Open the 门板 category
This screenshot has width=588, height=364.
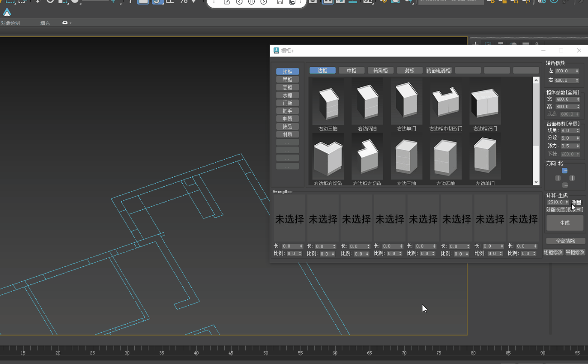coord(287,103)
